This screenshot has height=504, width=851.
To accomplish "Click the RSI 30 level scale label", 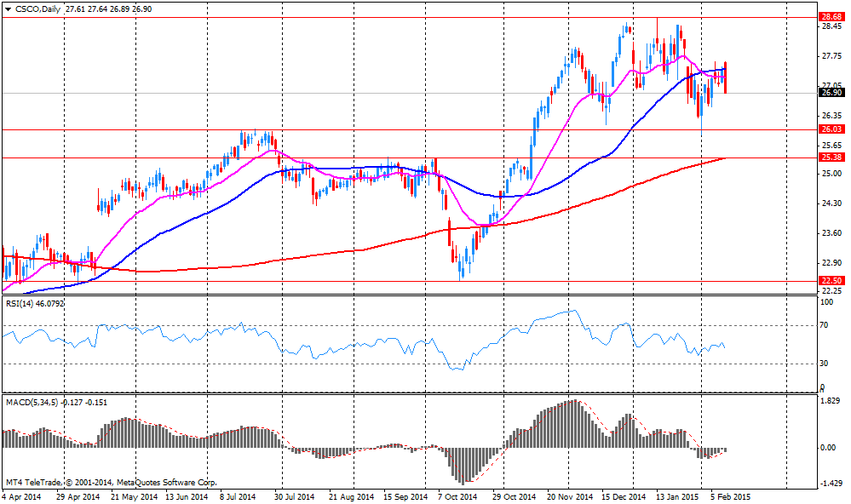I will click(x=825, y=364).
